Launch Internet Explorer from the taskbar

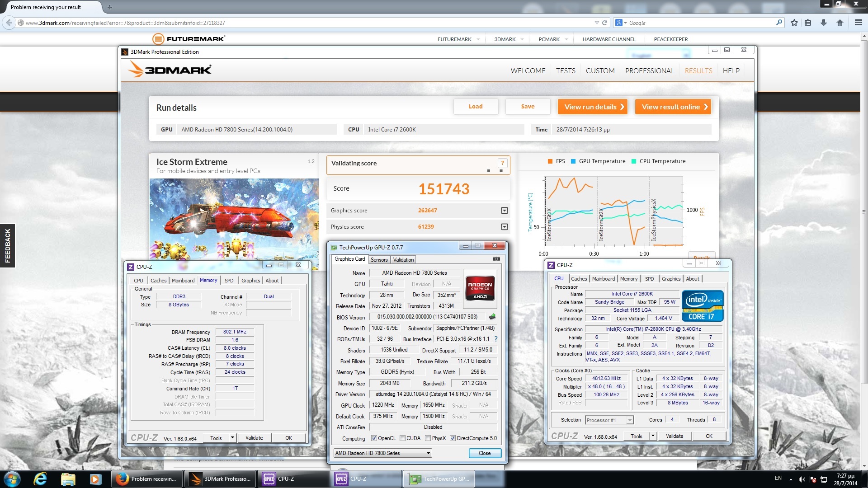coord(41,479)
